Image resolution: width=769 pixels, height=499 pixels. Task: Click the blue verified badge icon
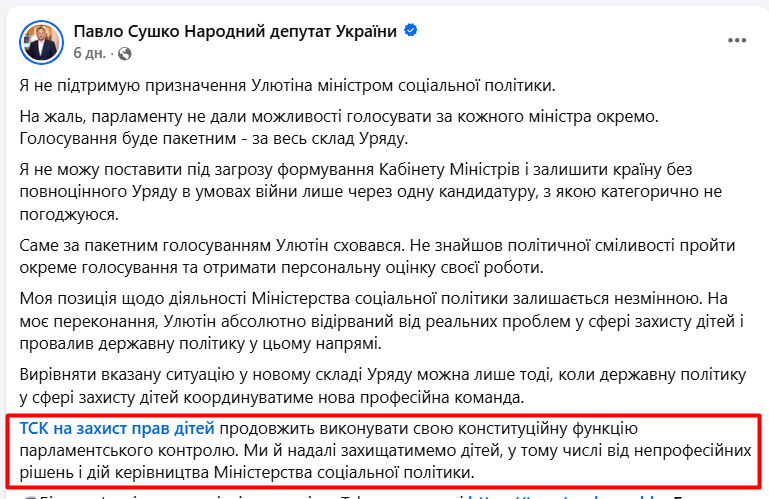pos(410,30)
